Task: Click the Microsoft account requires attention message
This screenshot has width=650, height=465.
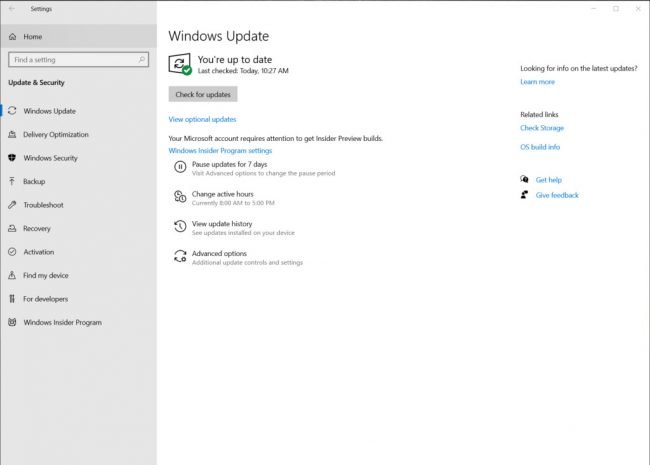Action: click(x=276, y=138)
